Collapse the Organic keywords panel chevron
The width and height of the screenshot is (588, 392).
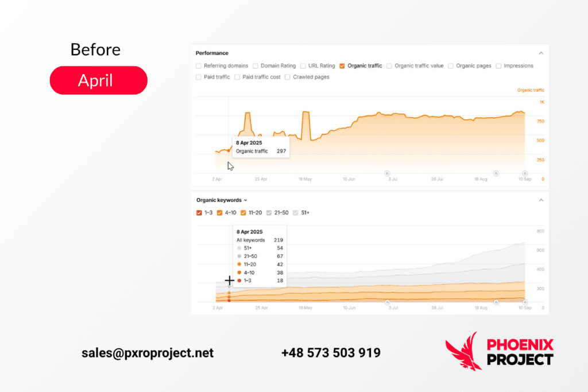541,200
